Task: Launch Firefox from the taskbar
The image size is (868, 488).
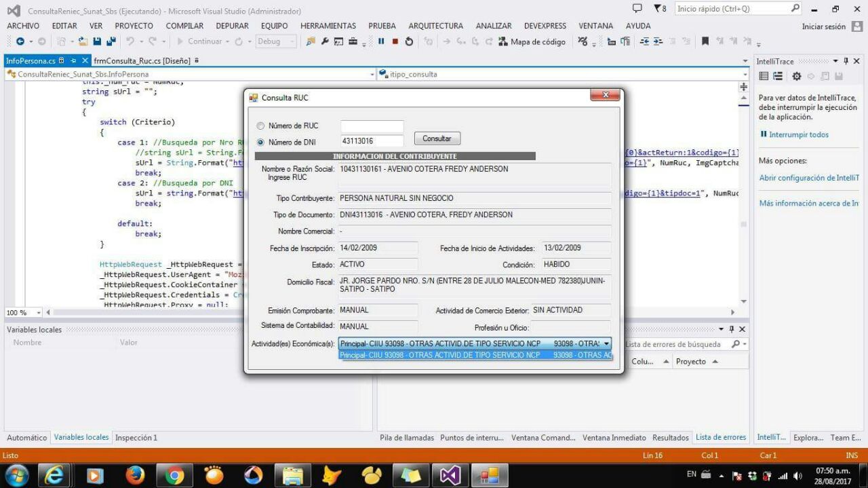Action: (135, 475)
